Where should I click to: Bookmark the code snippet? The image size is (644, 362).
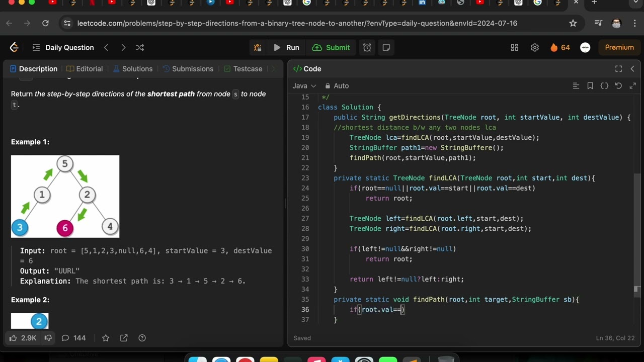590,86
